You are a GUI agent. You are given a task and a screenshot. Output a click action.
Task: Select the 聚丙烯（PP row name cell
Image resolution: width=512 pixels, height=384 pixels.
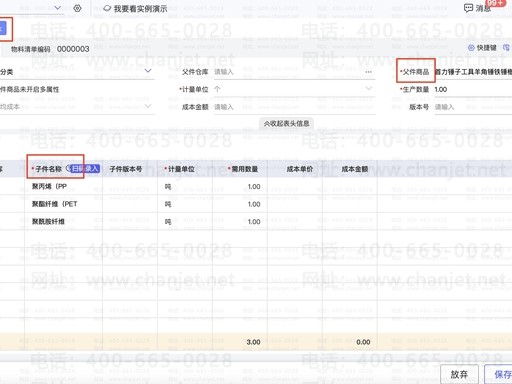tap(63, 186)
